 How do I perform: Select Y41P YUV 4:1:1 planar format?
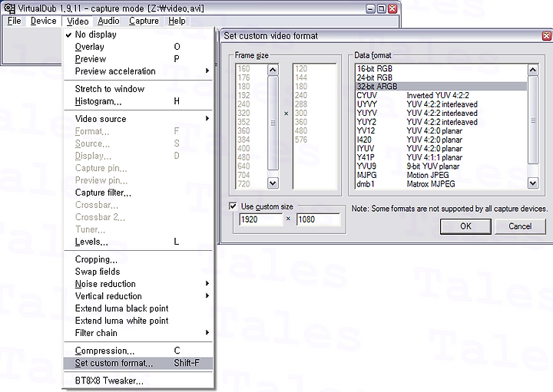click(x=441, y=157)
